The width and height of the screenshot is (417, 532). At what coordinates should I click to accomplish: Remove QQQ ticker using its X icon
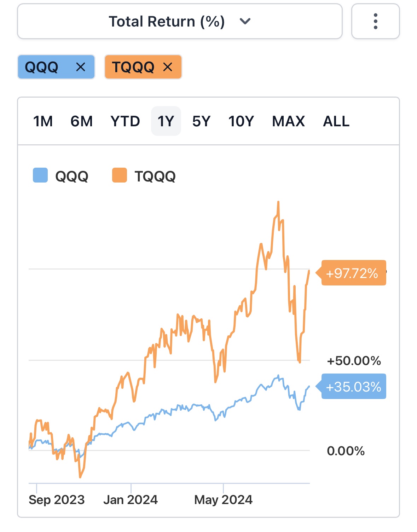click(81, 67)
